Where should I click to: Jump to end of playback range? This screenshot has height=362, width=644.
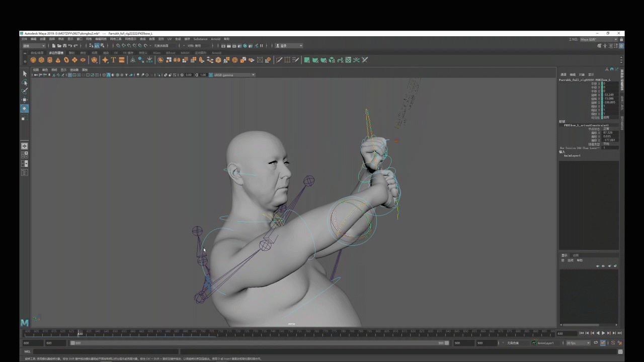point(620,333)
